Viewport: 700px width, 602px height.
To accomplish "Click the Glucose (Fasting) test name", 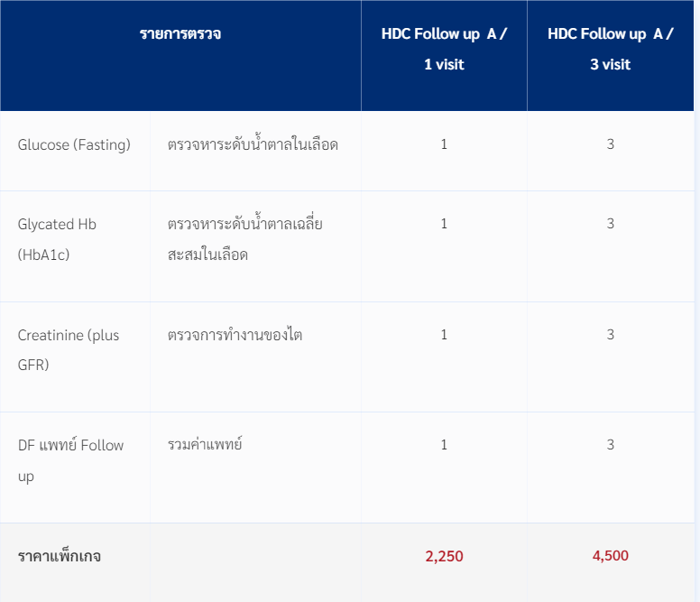I will click(74, 144).
